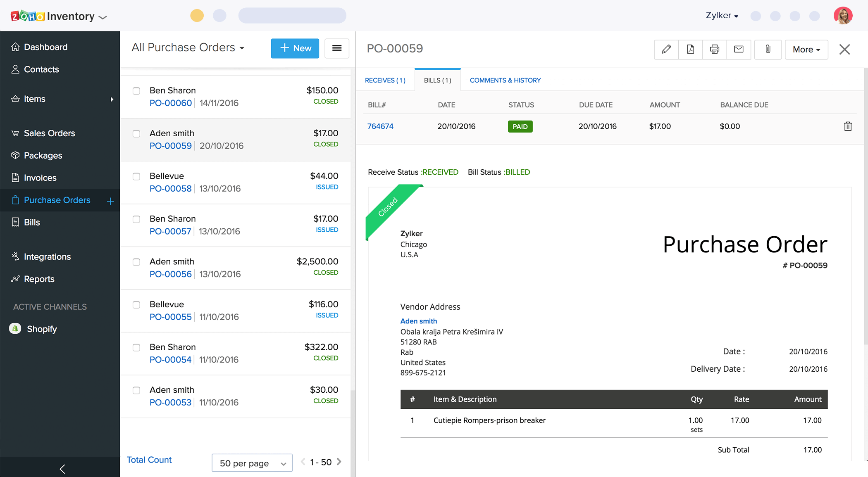
Task: Select the edit pencil icon for PO-00059
Action: 666,50
